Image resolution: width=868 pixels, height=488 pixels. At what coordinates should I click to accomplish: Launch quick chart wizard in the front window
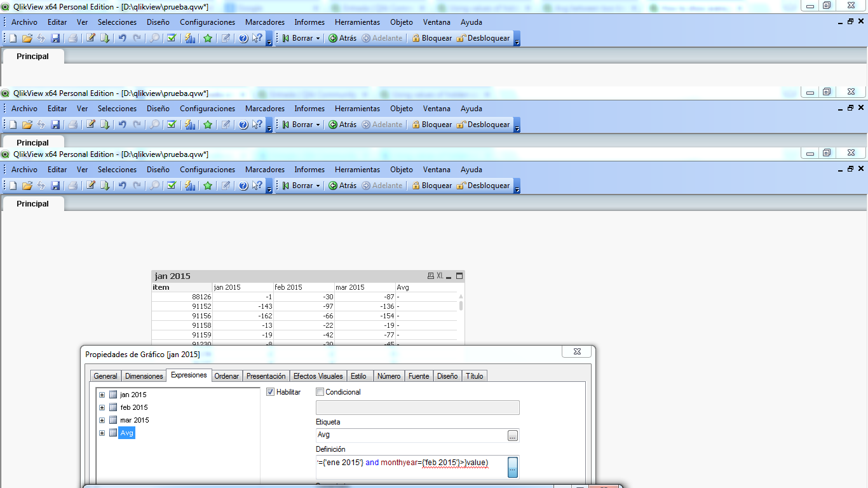190,186
